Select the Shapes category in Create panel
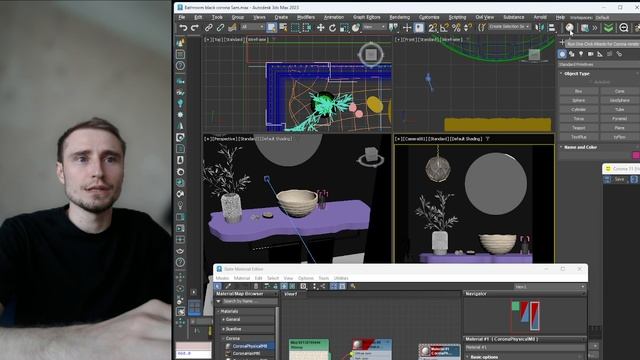The width and height of the screenshot is (640, 360). 572,54
